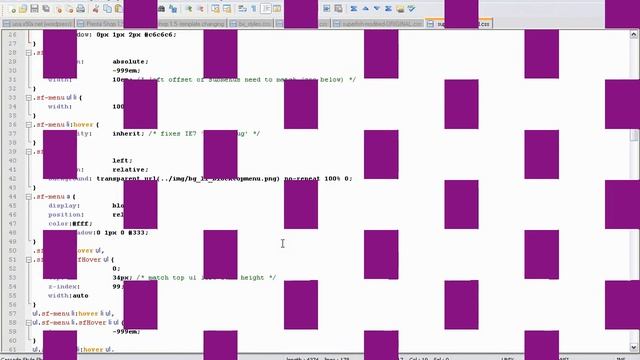This screenshot has width=640, height=360.
Task: Save the current file with the Save icon
Action: pyautogui.click(x=35, y=9)
